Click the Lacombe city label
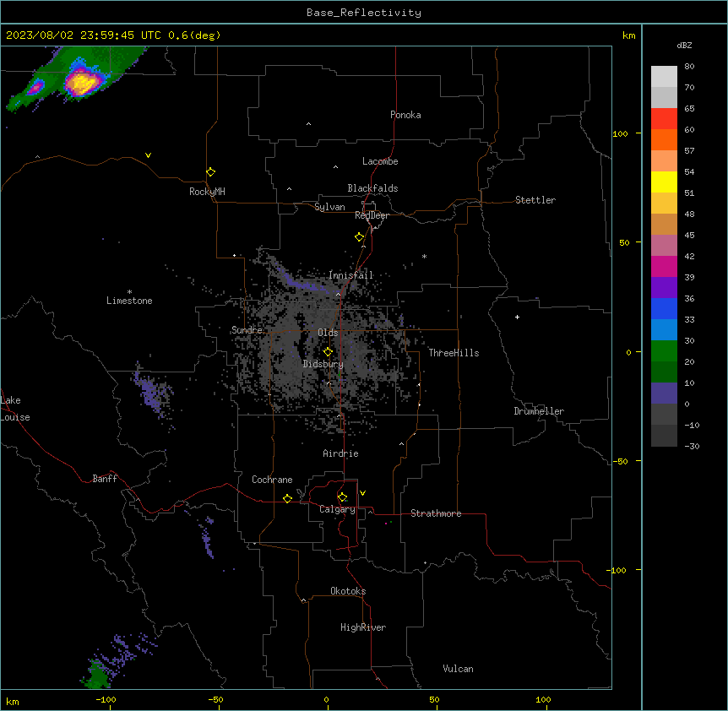Viewport: 728px width, 711px height. click(x=380, y=161)
